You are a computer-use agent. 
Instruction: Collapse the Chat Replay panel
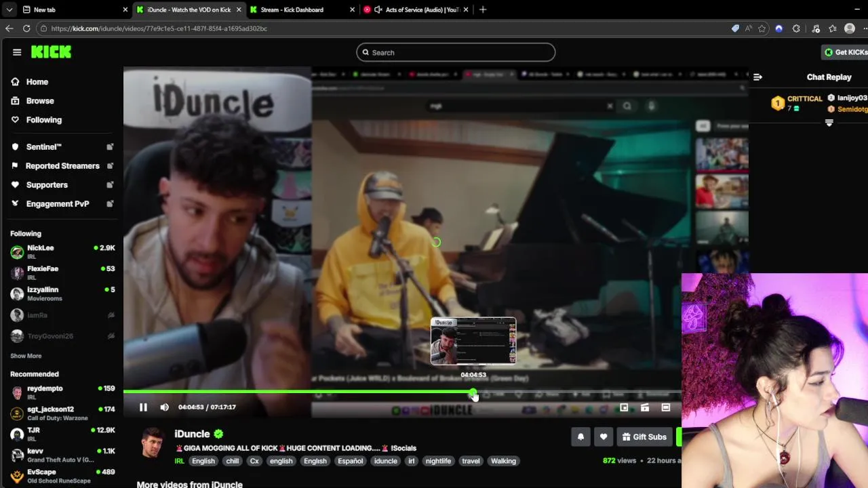tap(757, 77)
